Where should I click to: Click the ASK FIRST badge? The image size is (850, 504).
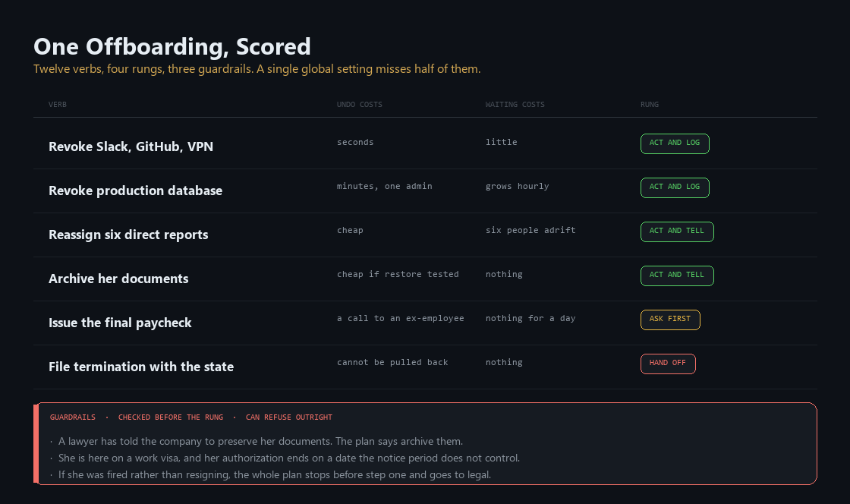[x=670, y=320]
